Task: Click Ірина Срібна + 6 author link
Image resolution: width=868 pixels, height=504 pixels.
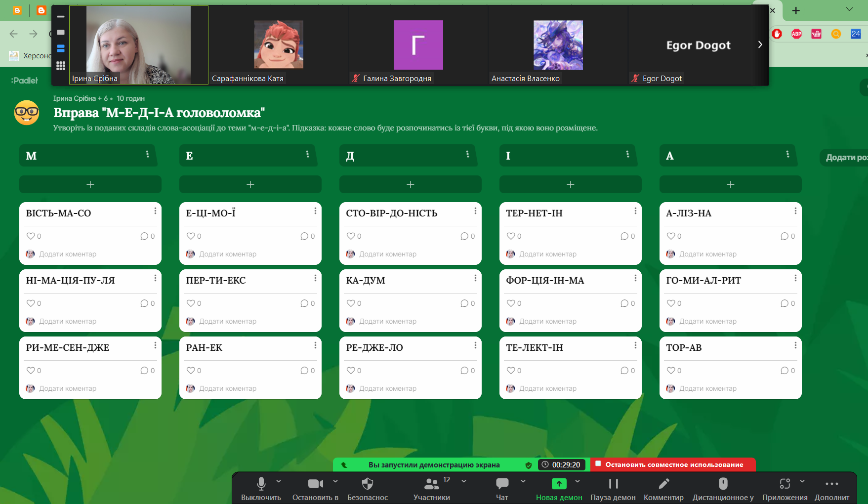Action: (80, 98)
